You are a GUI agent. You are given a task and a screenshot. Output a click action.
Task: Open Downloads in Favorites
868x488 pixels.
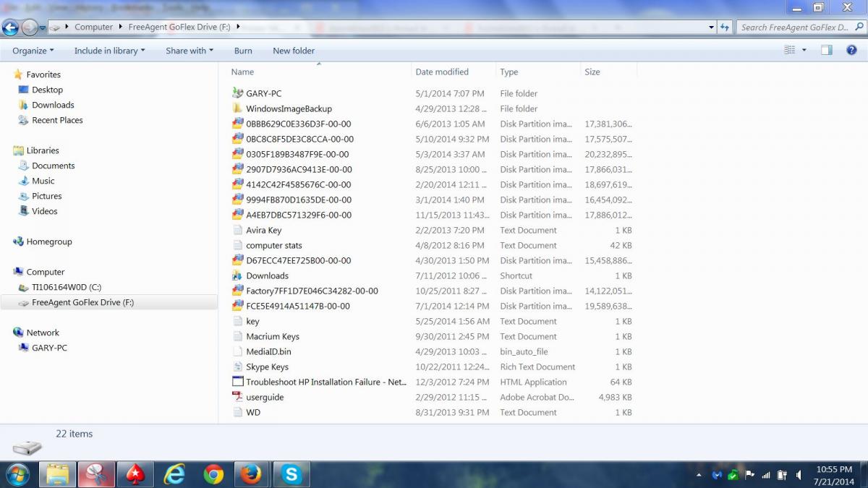pos(53,105)
